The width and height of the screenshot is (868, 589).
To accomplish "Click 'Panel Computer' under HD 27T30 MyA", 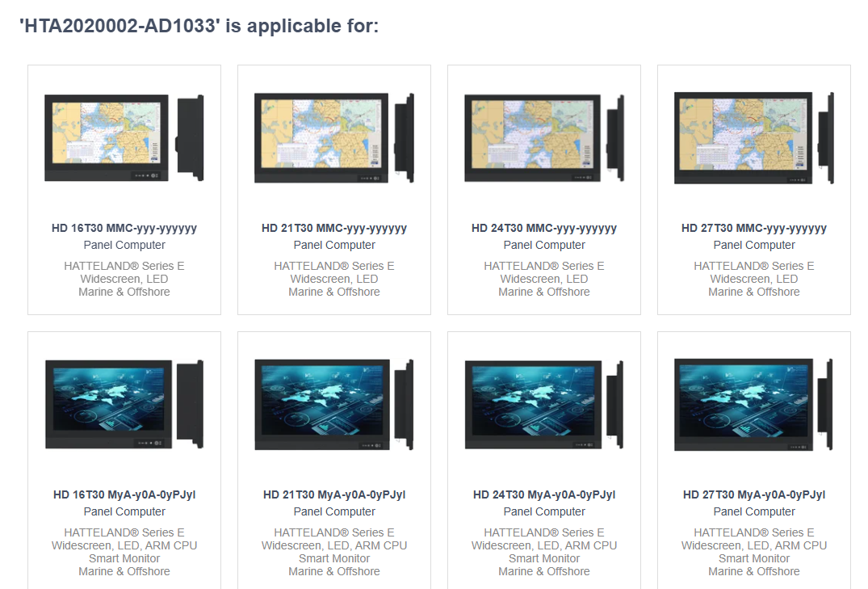I will click(x=754, y=511).
